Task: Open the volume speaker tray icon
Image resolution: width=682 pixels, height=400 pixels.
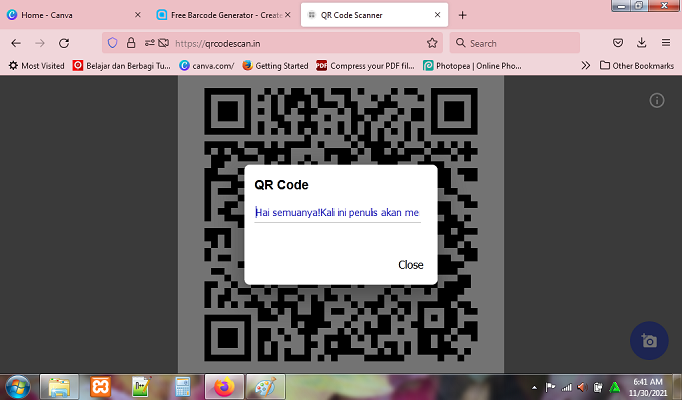Action: coord(582,387)
